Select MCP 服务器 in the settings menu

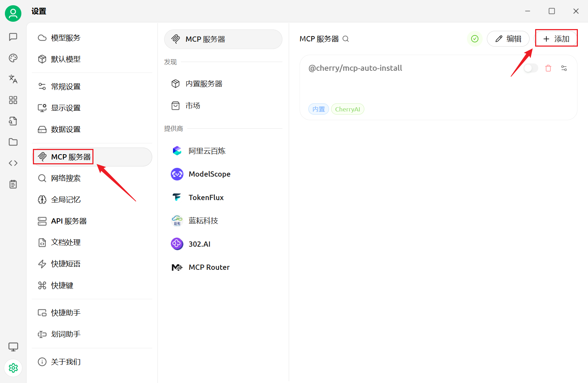(x=92, y=157)
